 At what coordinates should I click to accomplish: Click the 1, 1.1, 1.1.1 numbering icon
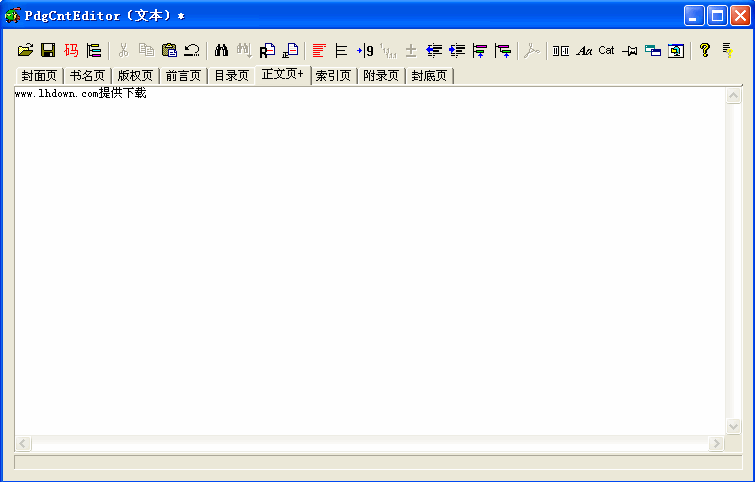coord(388,50)
